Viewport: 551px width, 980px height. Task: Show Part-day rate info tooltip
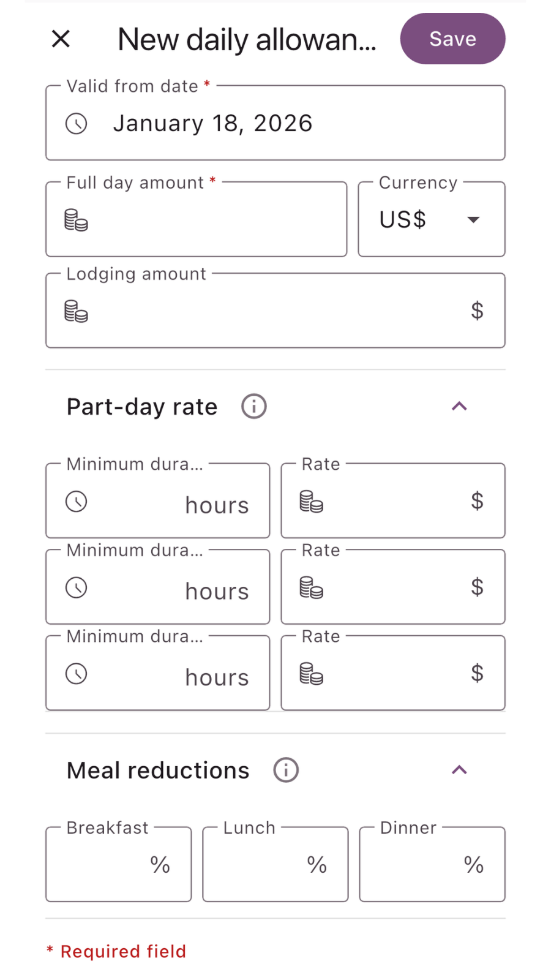(x=253, y=406)
